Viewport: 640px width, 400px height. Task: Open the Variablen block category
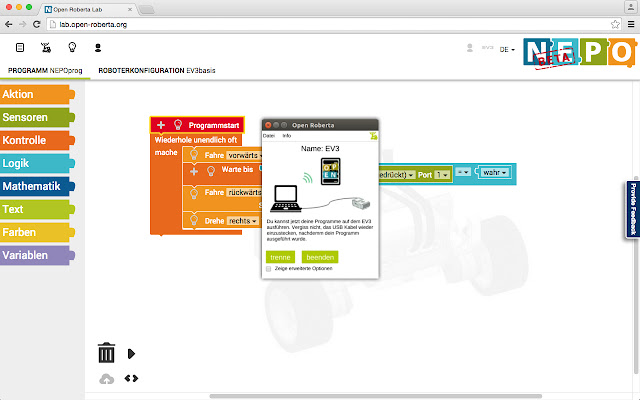pyautogui.click(x=37, y=255)
